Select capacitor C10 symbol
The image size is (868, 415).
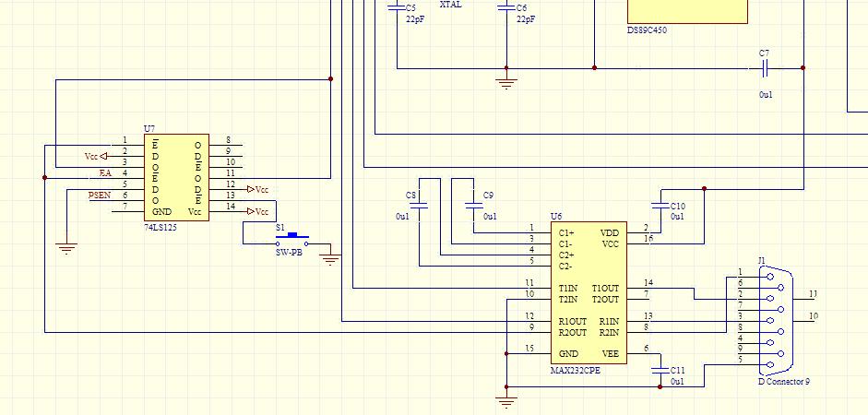660,206
